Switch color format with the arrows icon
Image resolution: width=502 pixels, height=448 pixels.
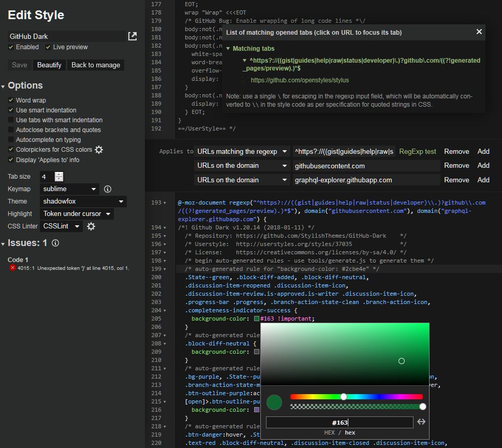[421, 422]
